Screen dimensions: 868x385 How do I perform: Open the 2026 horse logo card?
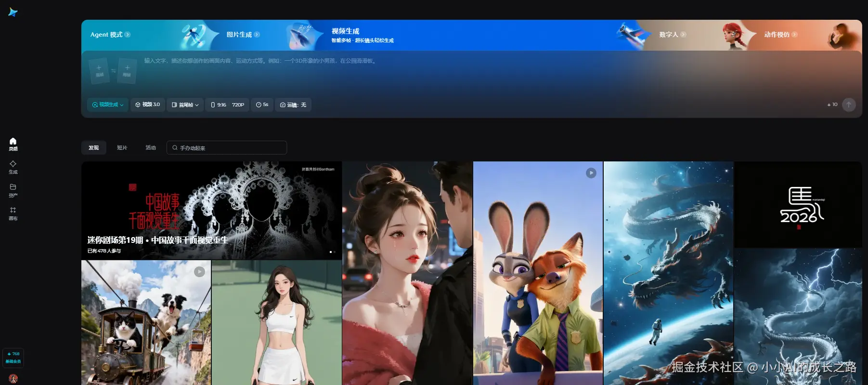[x=798, y=204]
